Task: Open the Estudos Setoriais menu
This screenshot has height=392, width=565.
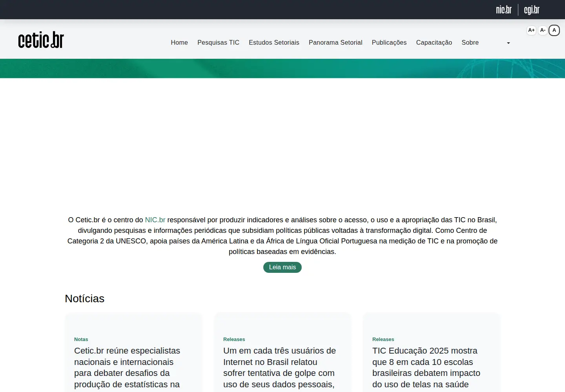Action: click(274, 42)
